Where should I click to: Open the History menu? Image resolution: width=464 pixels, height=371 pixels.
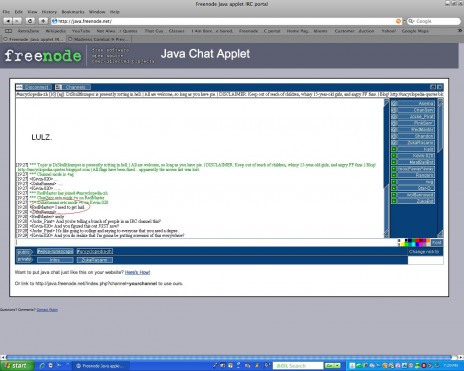49,12
